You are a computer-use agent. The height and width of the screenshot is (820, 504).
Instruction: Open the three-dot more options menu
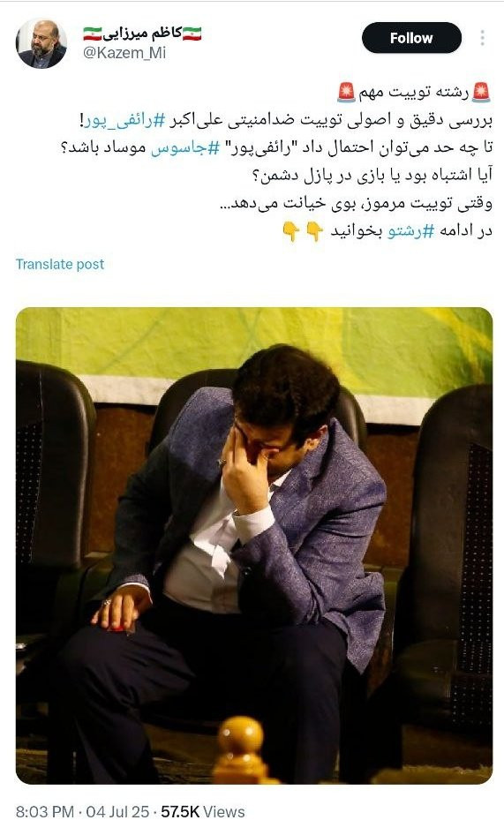point(482,38)
